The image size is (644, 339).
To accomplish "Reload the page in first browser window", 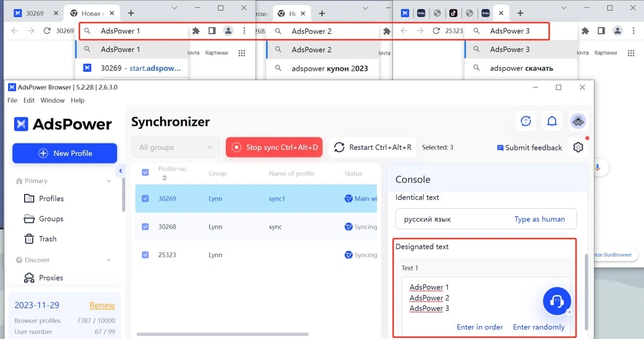I will tap(47, 31).
